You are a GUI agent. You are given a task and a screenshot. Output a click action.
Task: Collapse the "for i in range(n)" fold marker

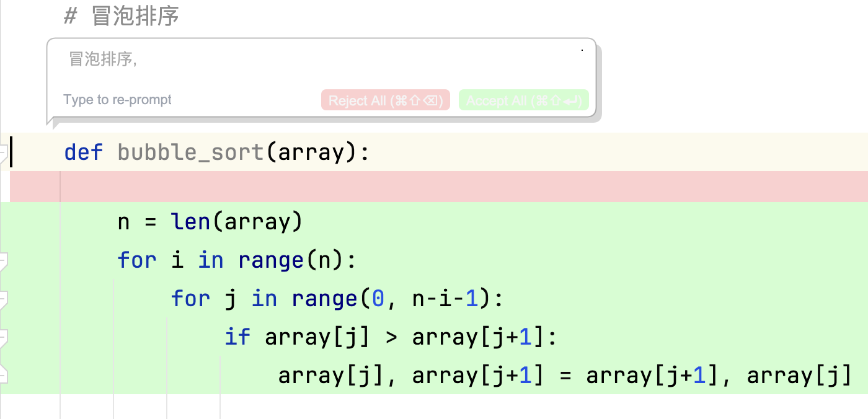coord(3,260)
